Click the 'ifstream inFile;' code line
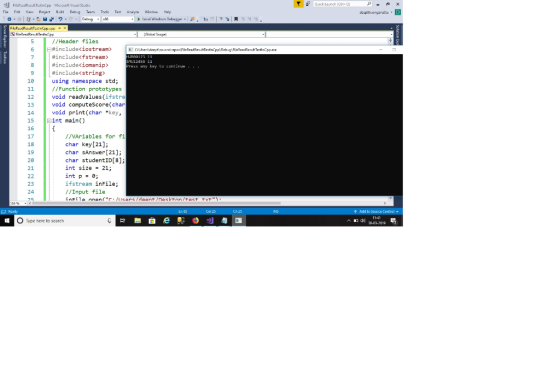 [x=91, y=184]
